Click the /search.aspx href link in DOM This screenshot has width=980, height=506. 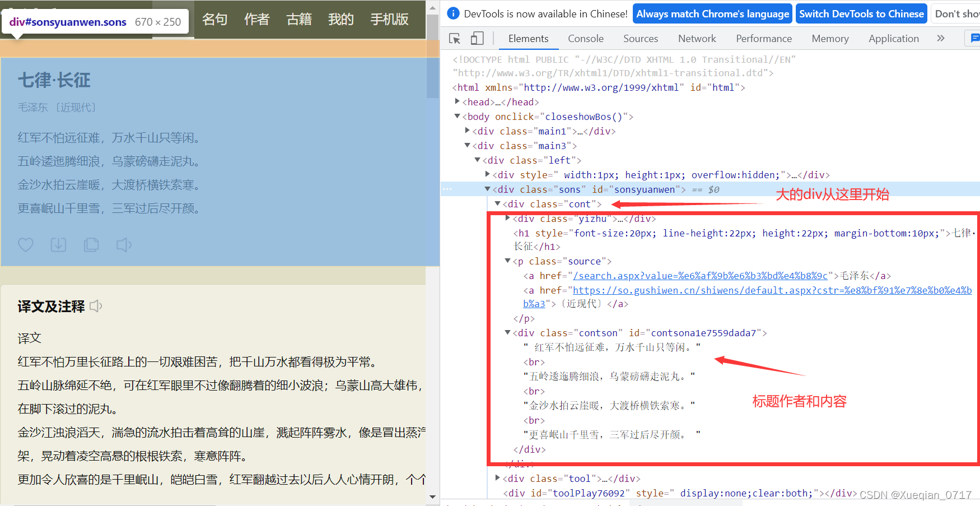[x=700, y=276]
